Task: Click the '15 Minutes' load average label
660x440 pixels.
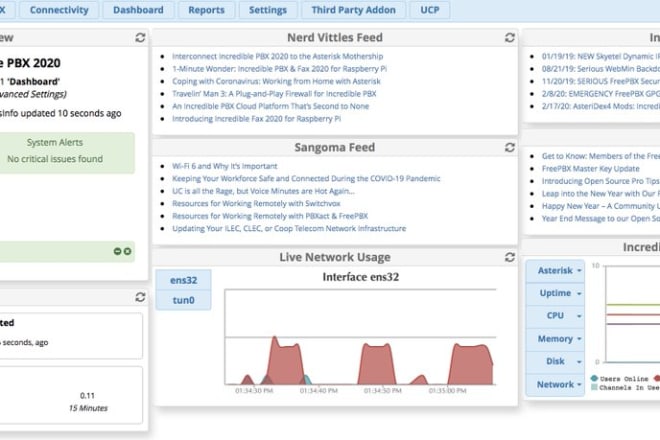Action: (x=88, y=408)
